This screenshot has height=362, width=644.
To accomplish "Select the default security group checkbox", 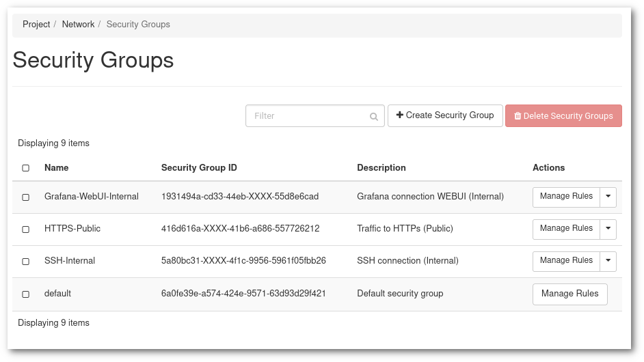I will 26,294.
